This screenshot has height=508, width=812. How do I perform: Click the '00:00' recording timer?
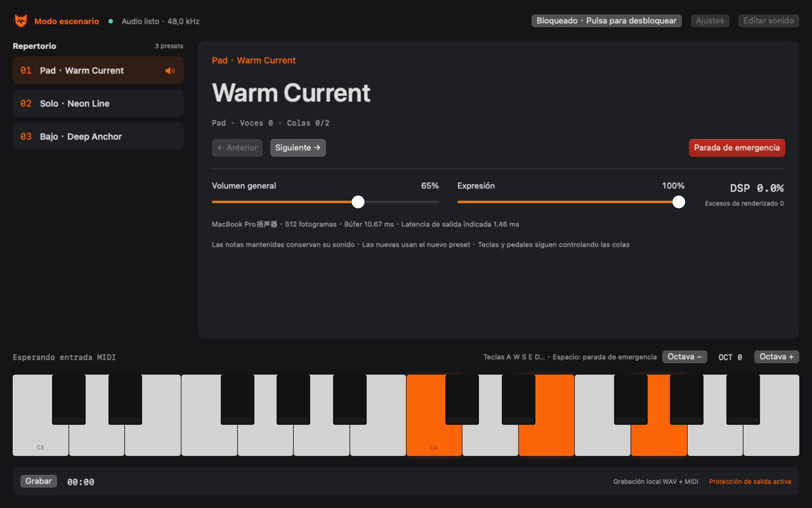pyautogui.click(x=81, y=482)
